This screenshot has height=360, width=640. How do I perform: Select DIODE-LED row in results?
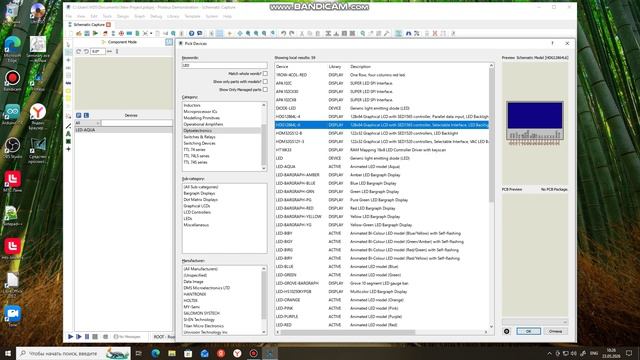click(382, 108)
